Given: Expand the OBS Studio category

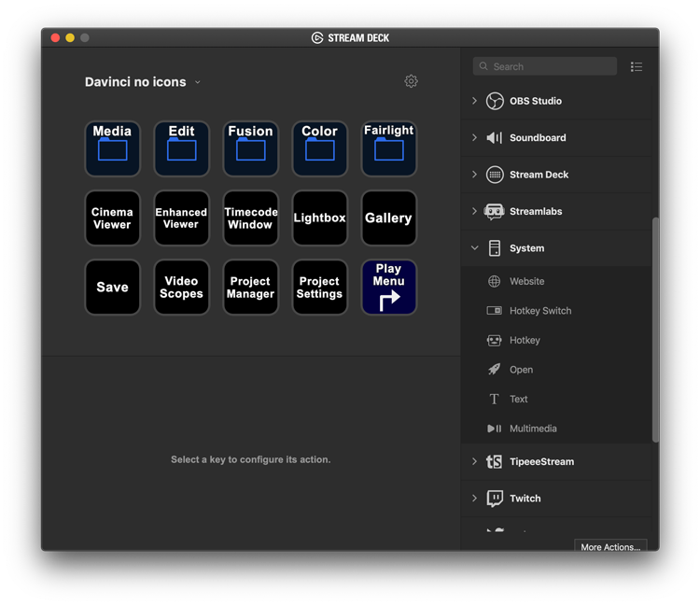Looking at the screenshot, I should coord(474,101).
